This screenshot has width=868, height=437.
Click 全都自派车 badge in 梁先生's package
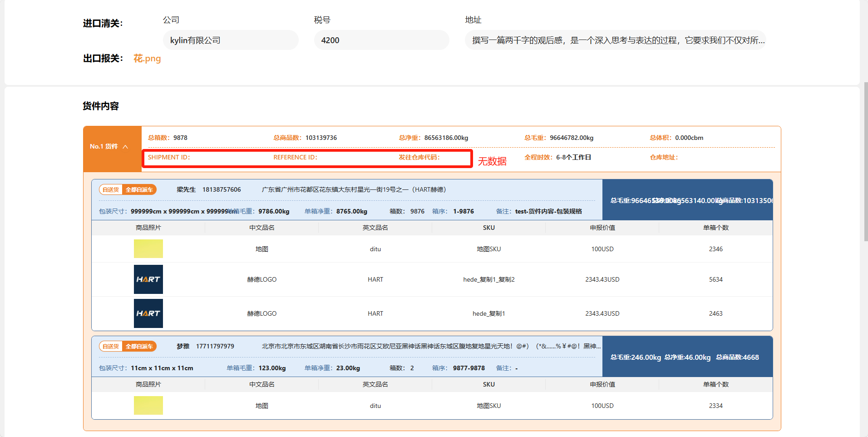[139, 190]
